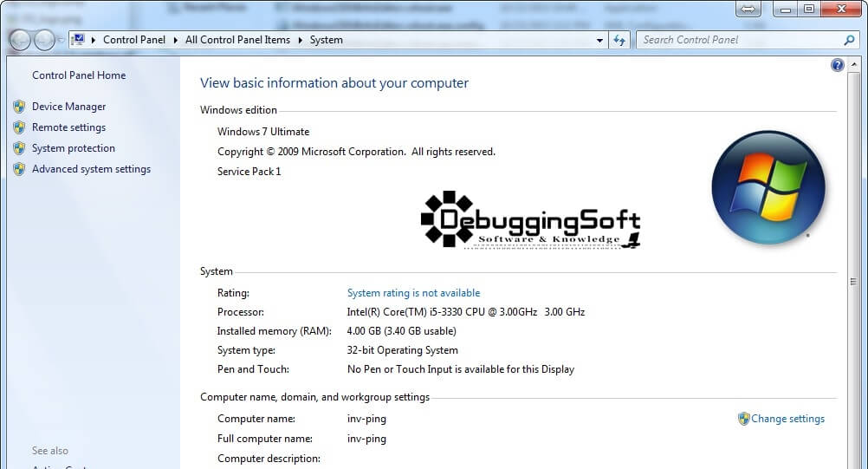Image resolution: width=868 pixels, height=469 pixels.
Task: Click the 32-bit Operating System value
Action: click(403, 350)
